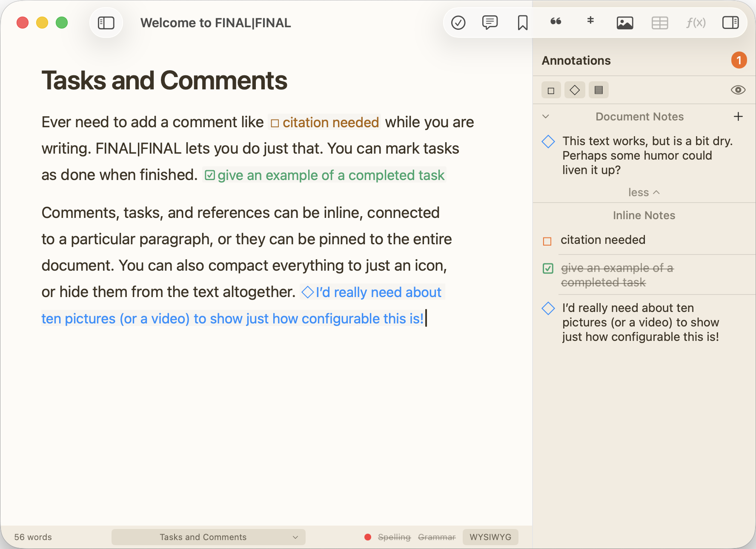Filter annotations by references lined icon
756x549 pixels.
click(598, 90)
